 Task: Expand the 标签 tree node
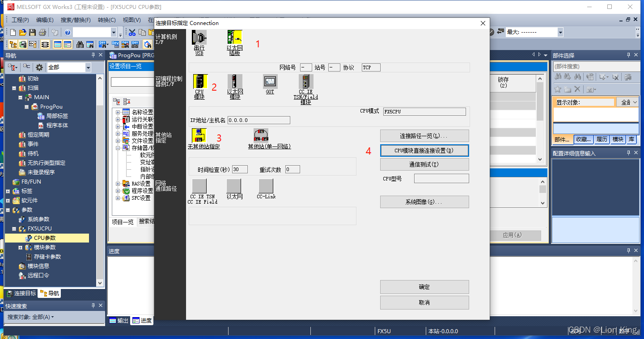(x=8, y=191)
